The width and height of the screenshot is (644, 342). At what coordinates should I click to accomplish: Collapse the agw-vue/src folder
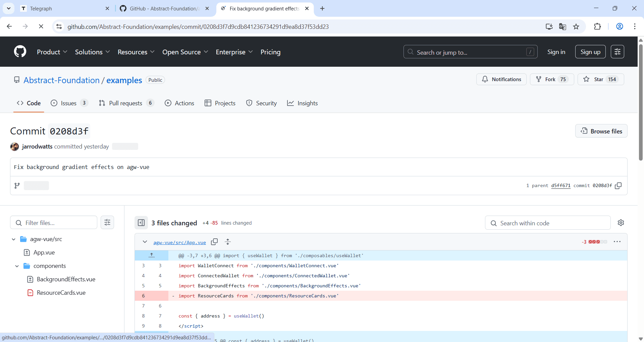coord(13,239)
